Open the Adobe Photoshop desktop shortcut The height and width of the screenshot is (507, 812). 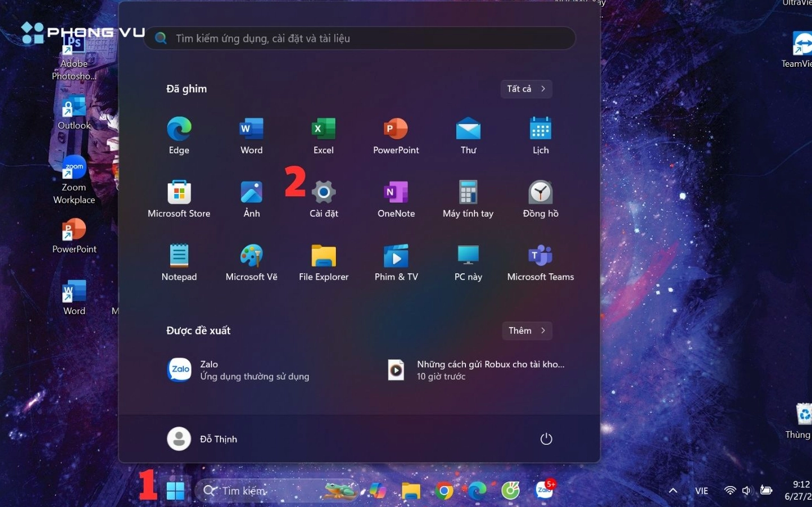coord(74,44)
